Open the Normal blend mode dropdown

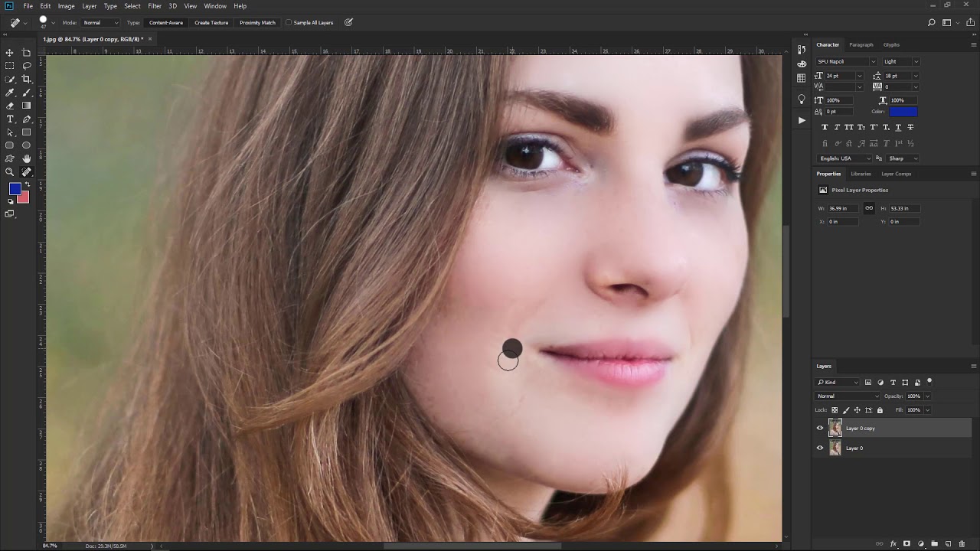coord(848,396)
